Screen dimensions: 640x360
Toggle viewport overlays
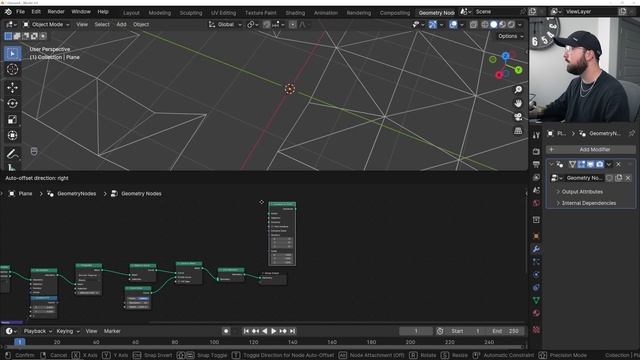pos(453,25)
